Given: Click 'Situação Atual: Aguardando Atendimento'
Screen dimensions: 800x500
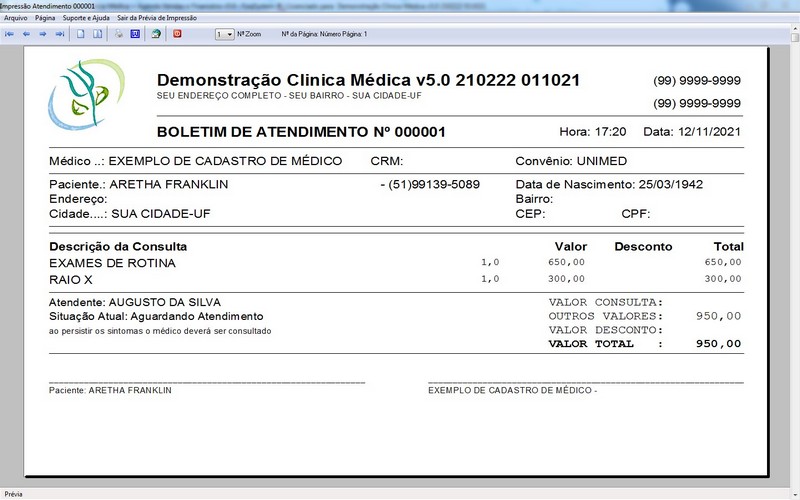Looking at the screenshot, I should click(x=156, y=316).
